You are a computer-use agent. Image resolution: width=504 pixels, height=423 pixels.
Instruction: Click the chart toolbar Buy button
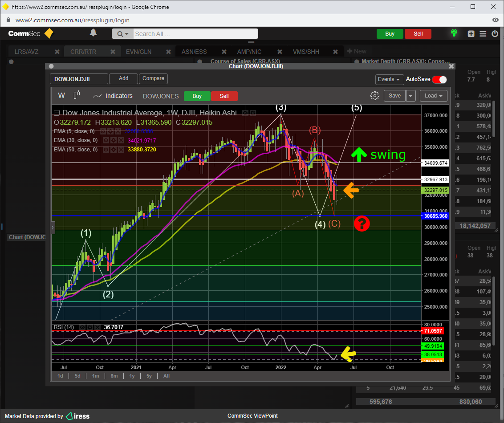point(197,96)
